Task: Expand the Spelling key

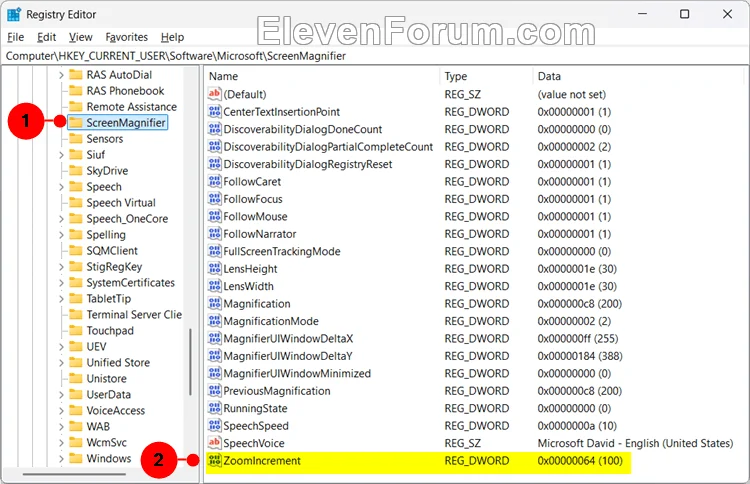Action: pos(61,235)
